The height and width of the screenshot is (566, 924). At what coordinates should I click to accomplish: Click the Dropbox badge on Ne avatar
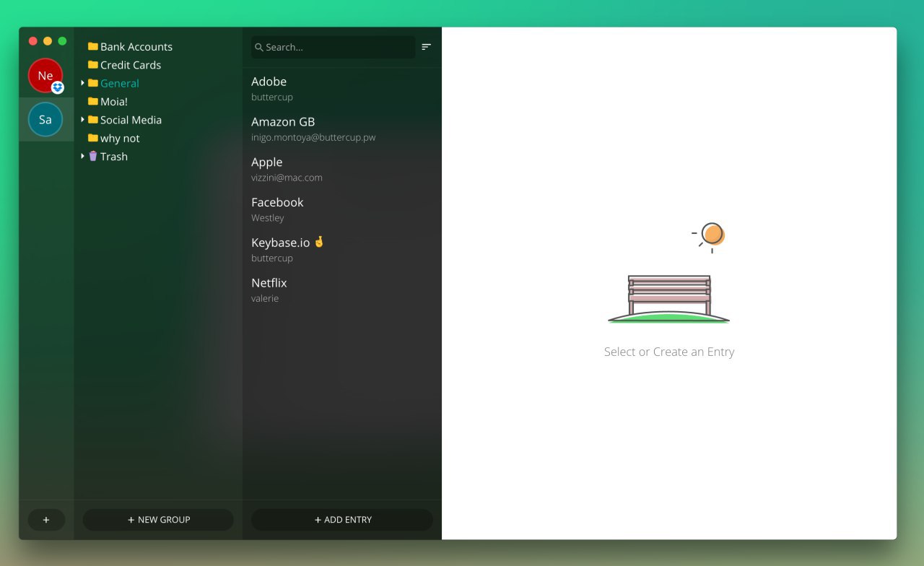[x=58, y=87]
